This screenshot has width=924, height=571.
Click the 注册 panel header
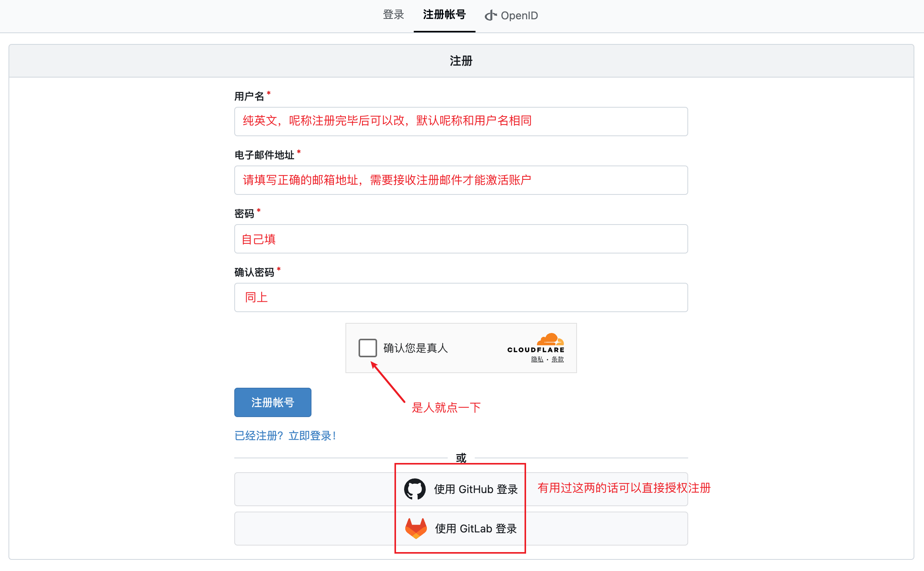461,61
